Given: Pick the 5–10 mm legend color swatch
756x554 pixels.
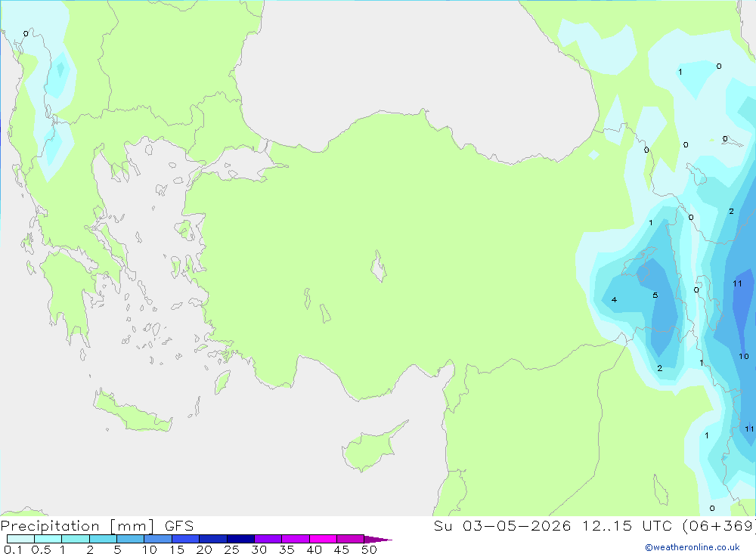Looking at the screenshot, I should [x=130, y=539].
